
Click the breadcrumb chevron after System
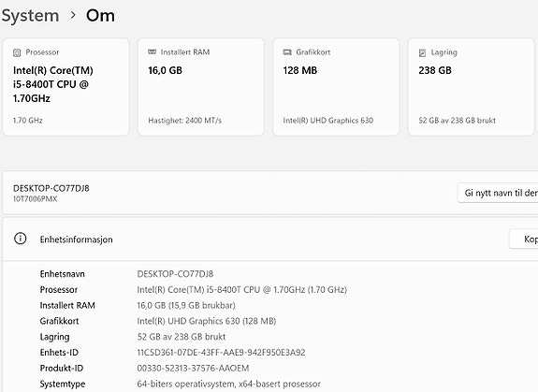pos(73,15)
